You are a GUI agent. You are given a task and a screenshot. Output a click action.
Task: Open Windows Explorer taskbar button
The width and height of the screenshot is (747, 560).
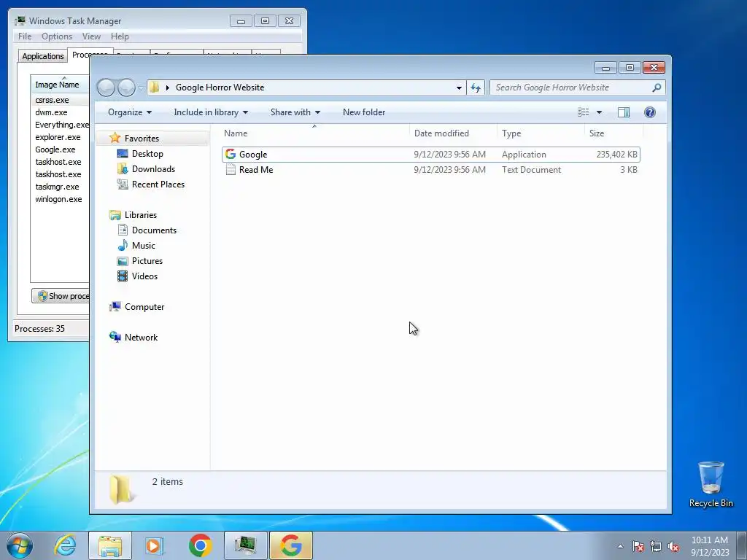click(x=110, y=545)
